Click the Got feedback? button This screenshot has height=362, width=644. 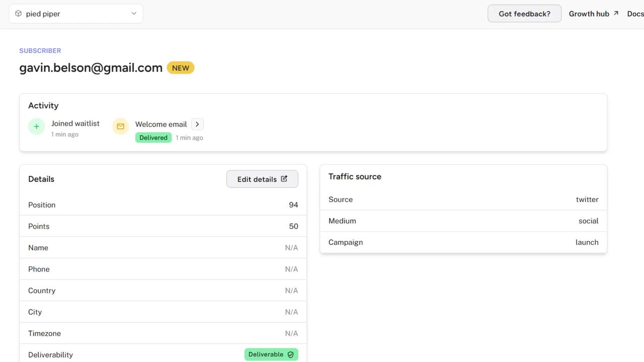coord(524,14)
